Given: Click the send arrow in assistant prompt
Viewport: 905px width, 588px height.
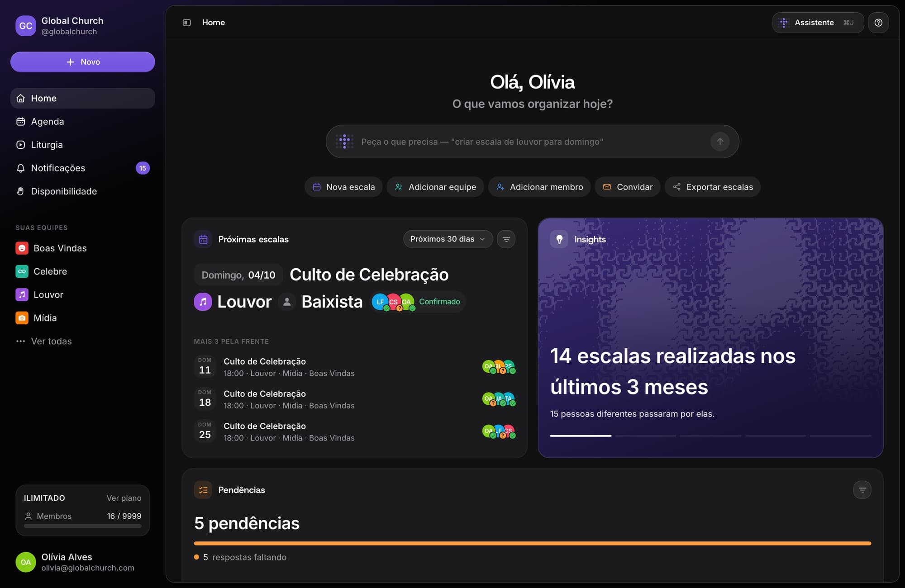Looking at the screenshot, I should 720,142.
